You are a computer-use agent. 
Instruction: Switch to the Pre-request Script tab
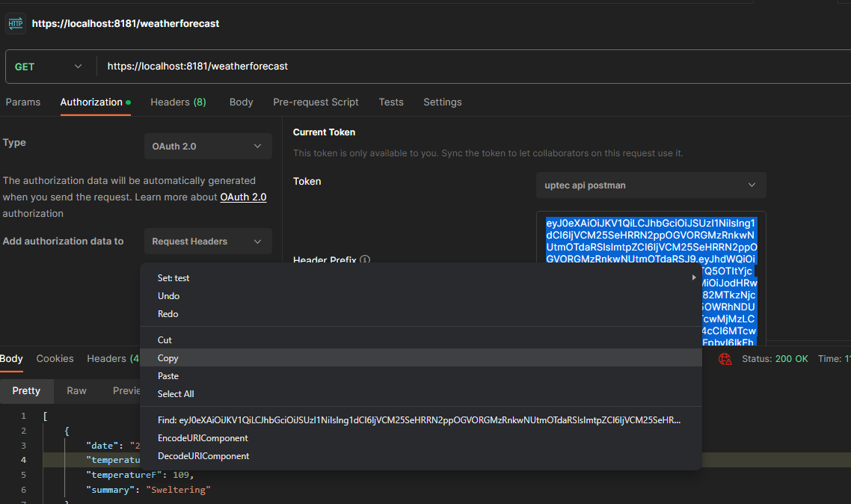[316, 102]
